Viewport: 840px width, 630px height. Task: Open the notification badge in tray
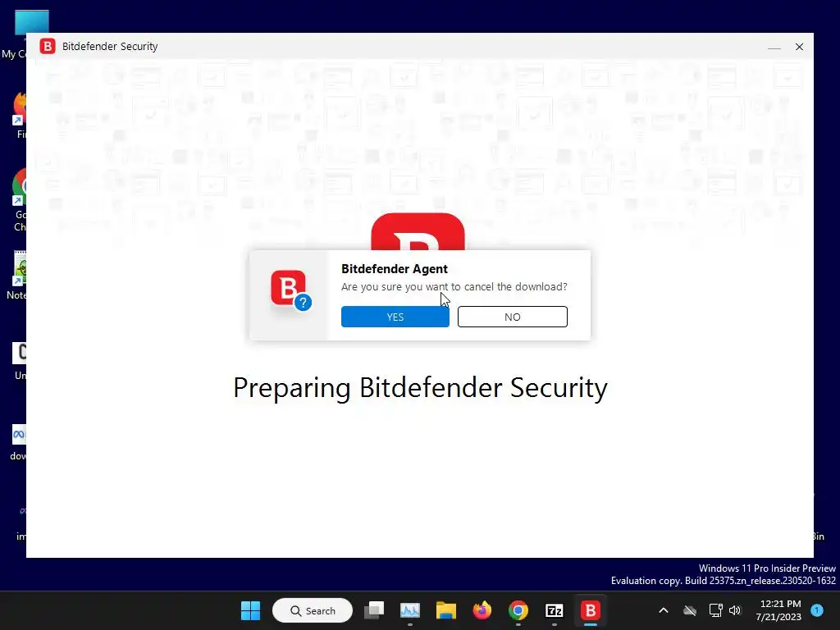click(x=817, y=610)
